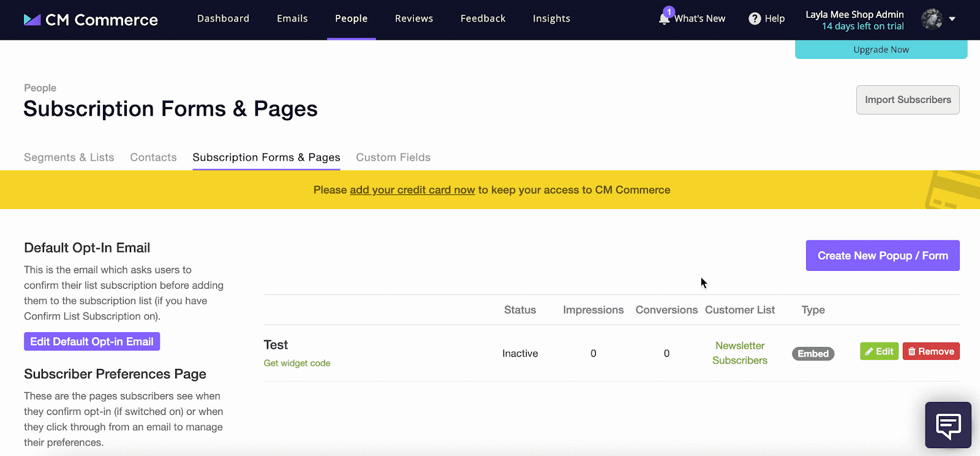Viewport: 980px width, 456px height.
Task: Click the Inactive status of Test
Action: point(520,354)
